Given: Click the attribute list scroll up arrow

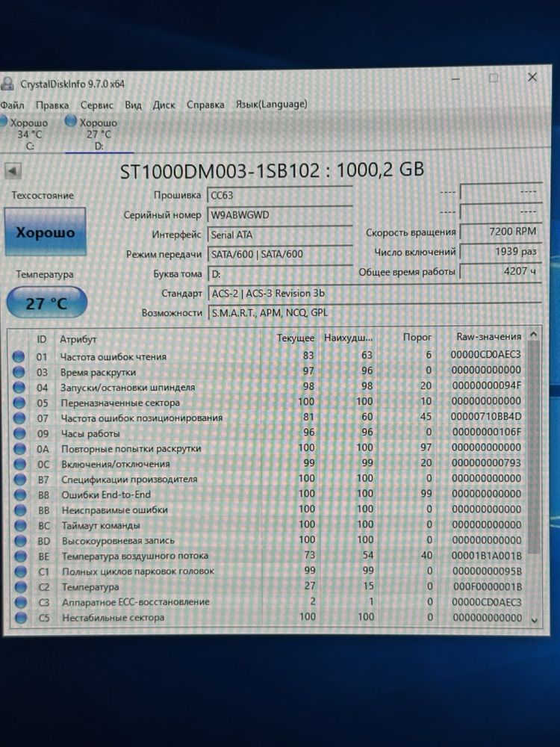Looking at the screenshot, I should click(x=534, y=335).
